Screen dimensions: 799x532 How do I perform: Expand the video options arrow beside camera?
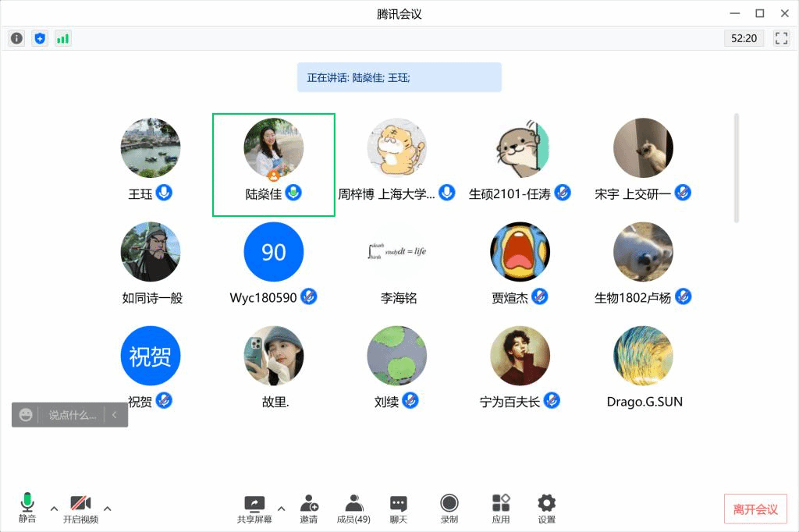(108, 509)
